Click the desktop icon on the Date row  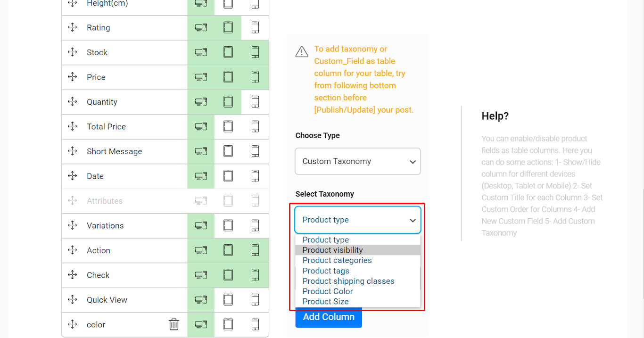[201, 176]
